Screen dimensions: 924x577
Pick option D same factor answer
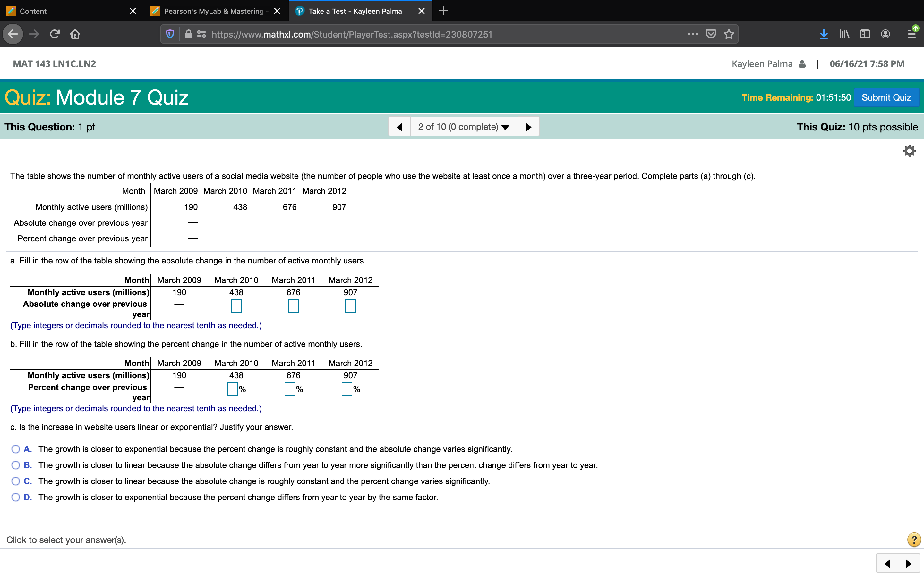[16, 497]
